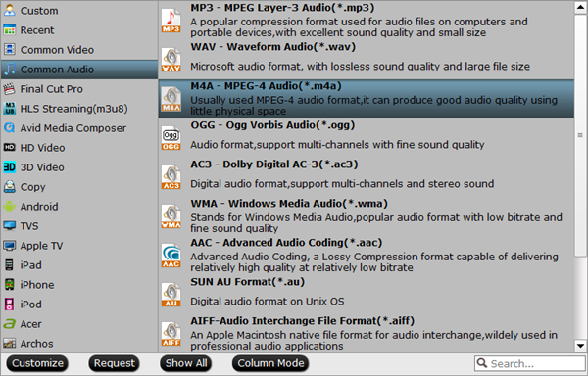Click the Common Audio music note icon
The image size is (588, 376).
[10, 69]
